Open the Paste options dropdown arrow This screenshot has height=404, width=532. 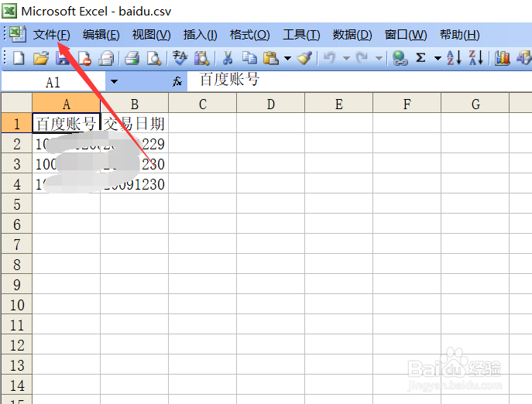(287, 58)
